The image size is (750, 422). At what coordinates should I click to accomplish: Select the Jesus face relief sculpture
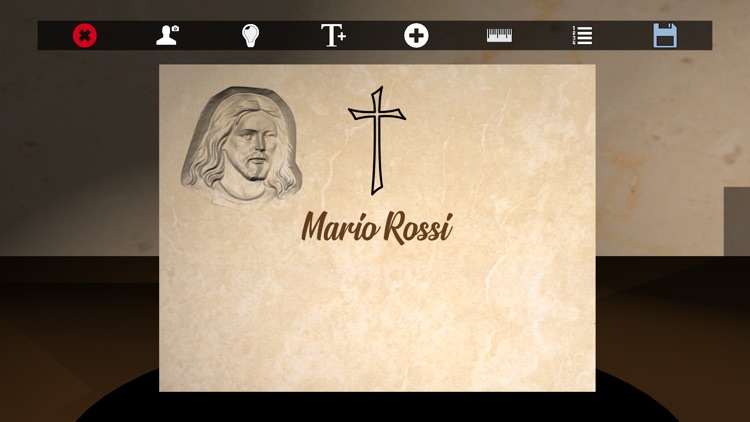pyautogui.click(x=242, y=146)
